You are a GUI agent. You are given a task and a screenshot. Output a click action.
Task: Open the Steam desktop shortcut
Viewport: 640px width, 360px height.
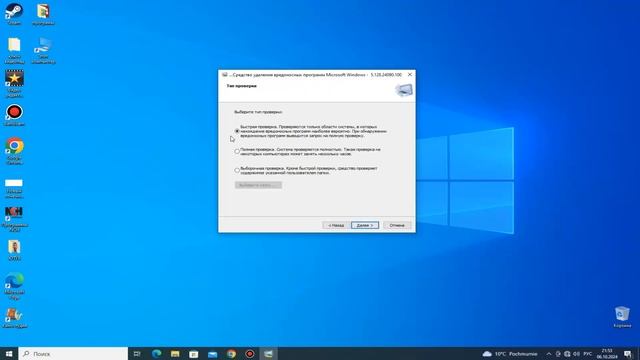(x=14, y=14)
